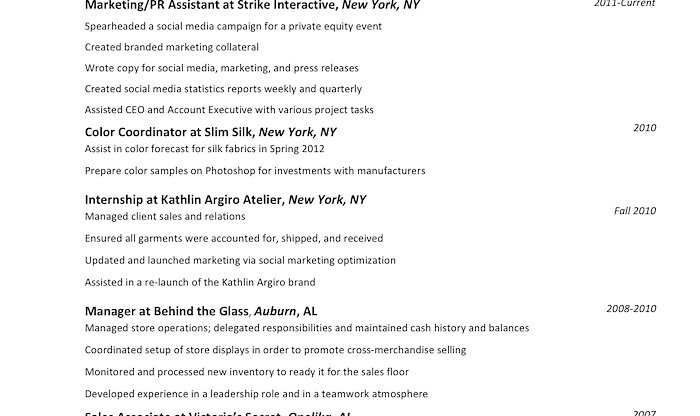Click the line about assisting CEO and Account Executive
700x416 pixels.
(229, 110)
